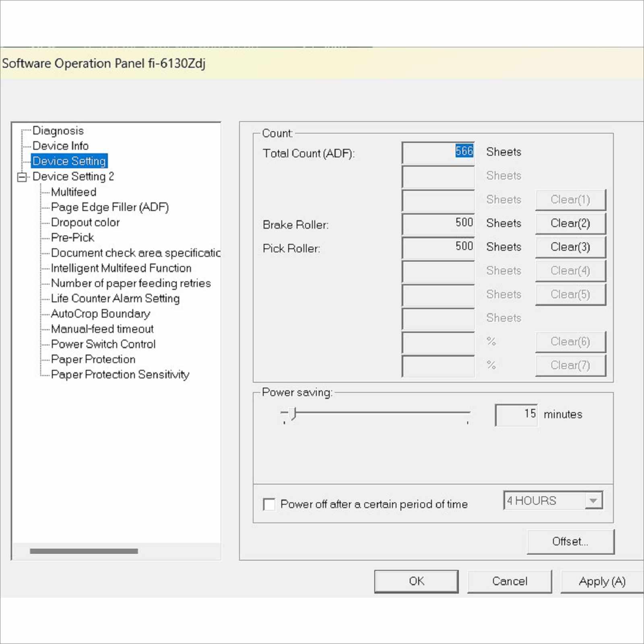Open Power Switch Control

click(x=103, y=344)
